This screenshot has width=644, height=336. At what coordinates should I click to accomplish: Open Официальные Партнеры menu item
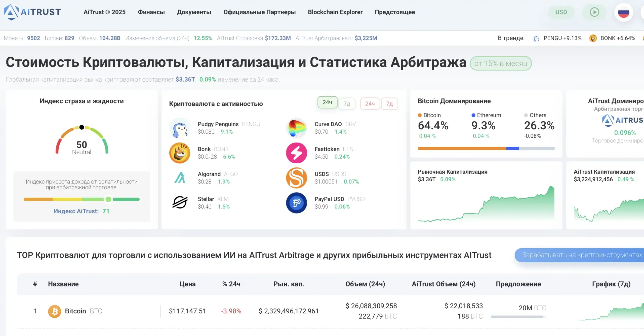(259, 12)
